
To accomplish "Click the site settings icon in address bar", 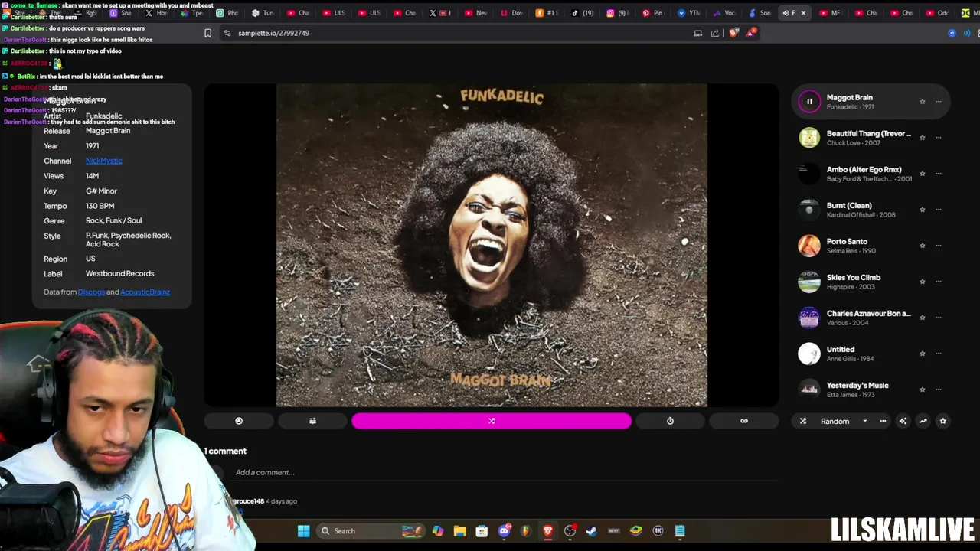I will tap(227, 33).
